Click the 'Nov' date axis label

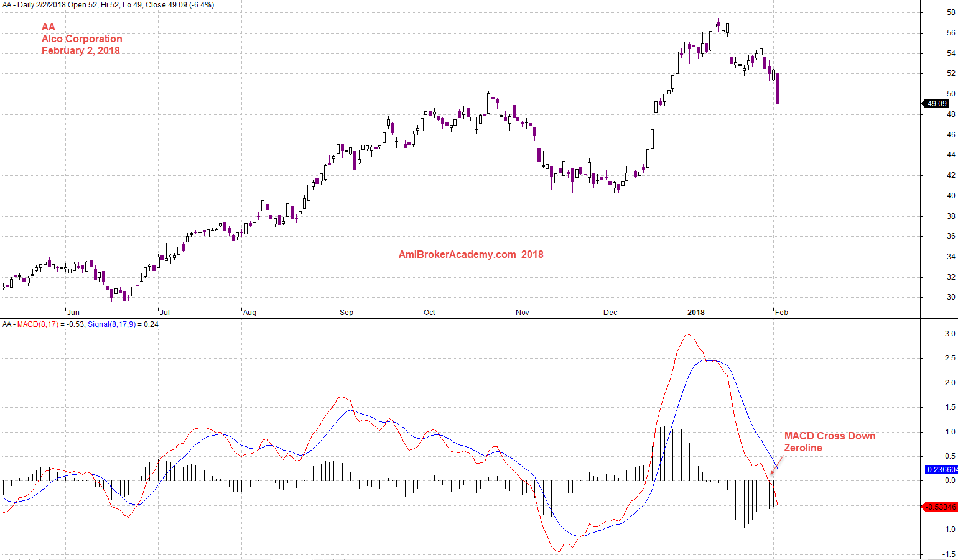click(523, 313)
